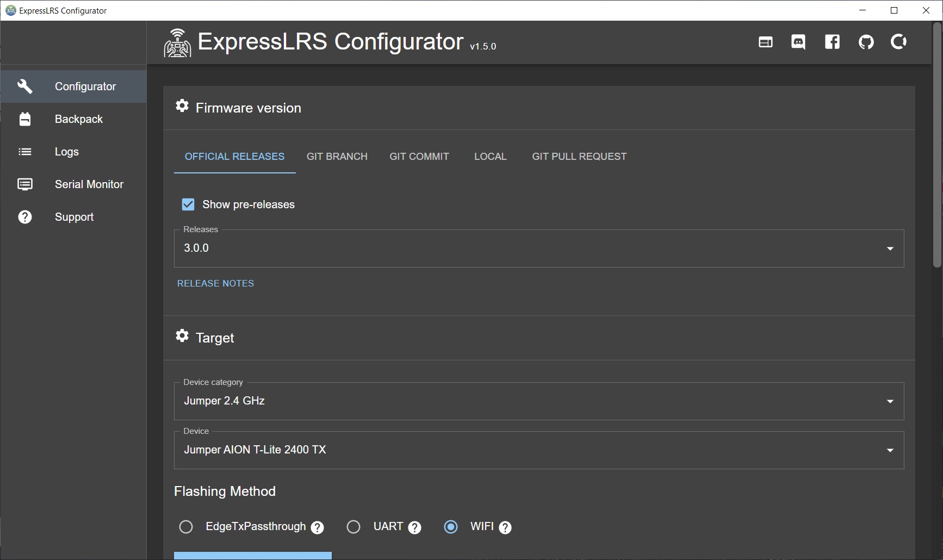Switch to Official Releases tab
Viewport: 943px width, 560px height.
234,157
